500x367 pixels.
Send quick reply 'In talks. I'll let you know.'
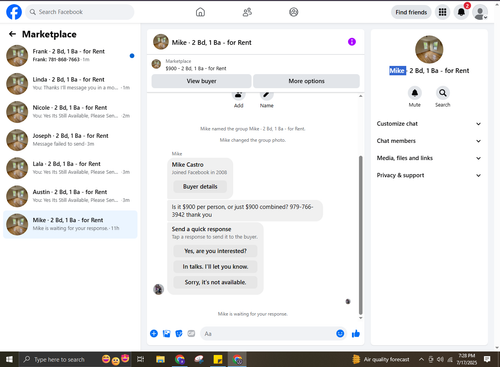click(215, 267)
